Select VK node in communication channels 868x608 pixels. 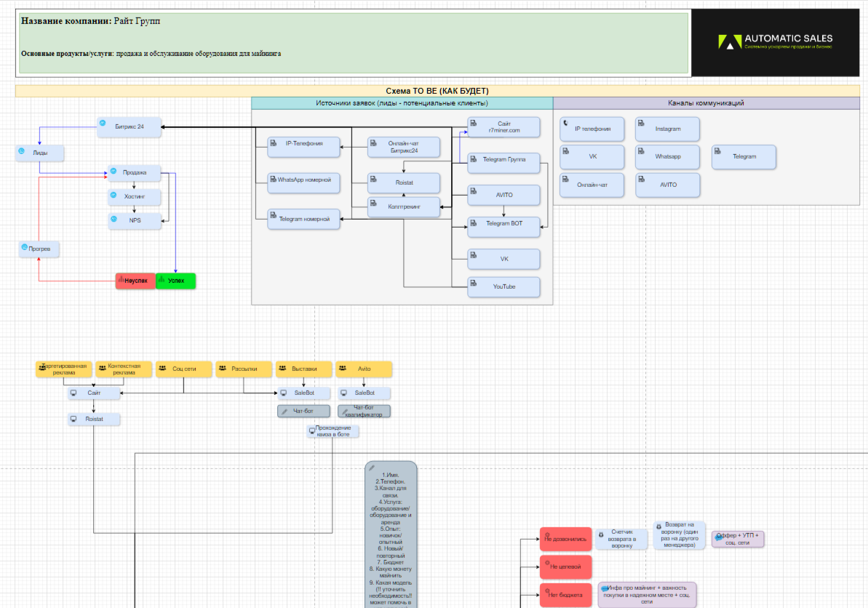coord(592,156)
